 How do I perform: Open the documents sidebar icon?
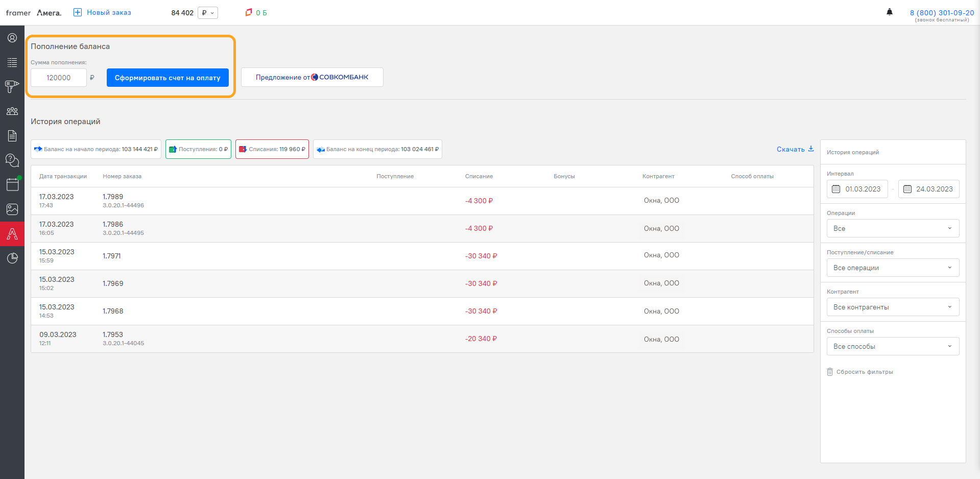[12, 136]
